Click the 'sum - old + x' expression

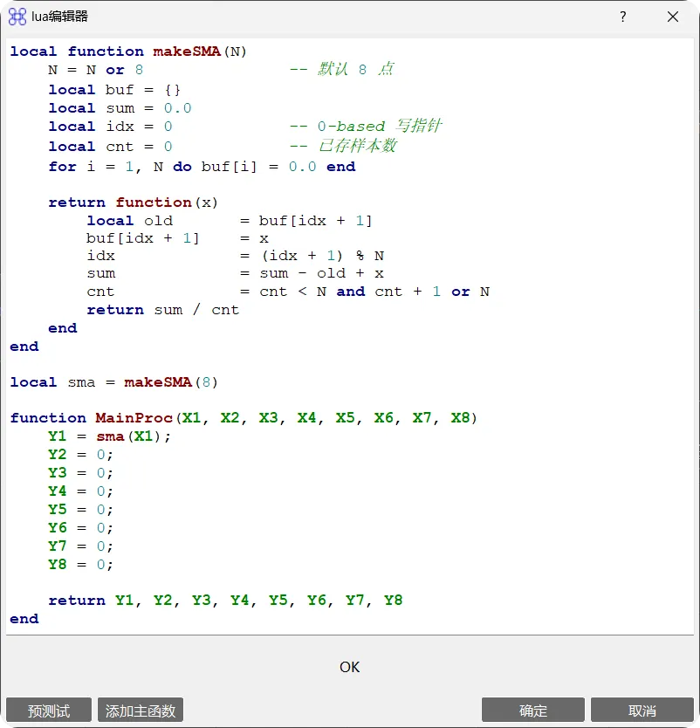point(322,273)
